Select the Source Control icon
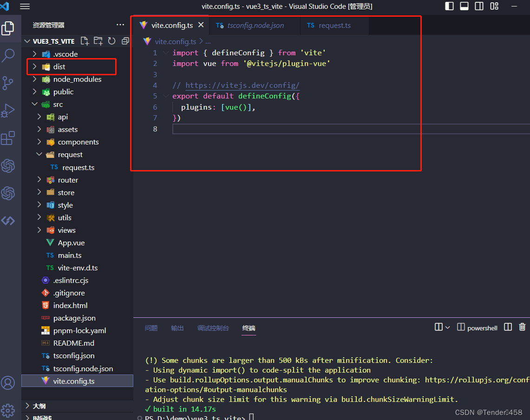Image resolution: width=530 pixels, height=420 pixels. coord(10,83)
